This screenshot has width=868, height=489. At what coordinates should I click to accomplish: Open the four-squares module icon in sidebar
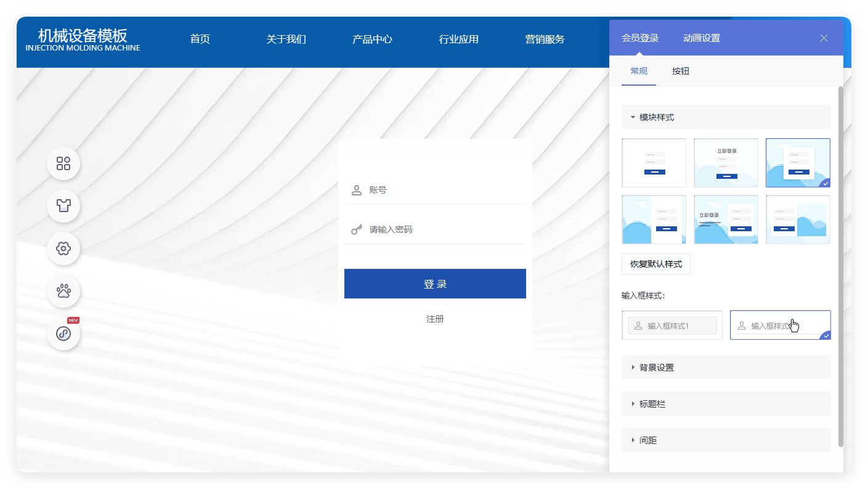(63, 163)
